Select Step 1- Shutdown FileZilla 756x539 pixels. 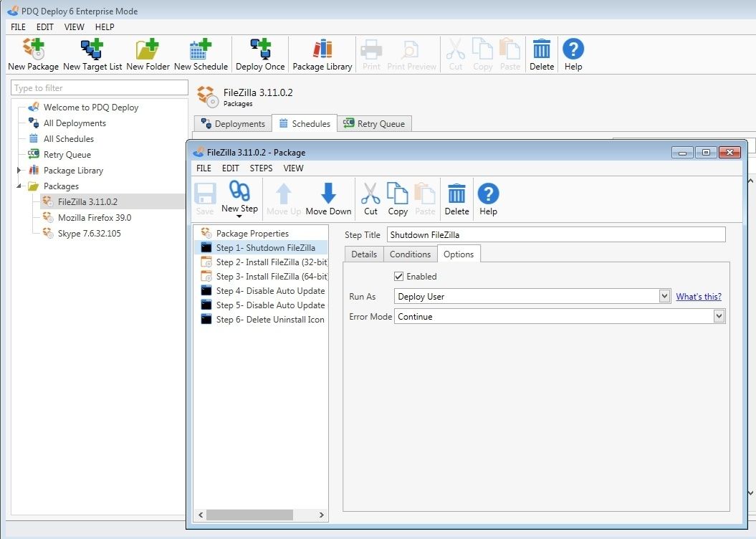260,248
